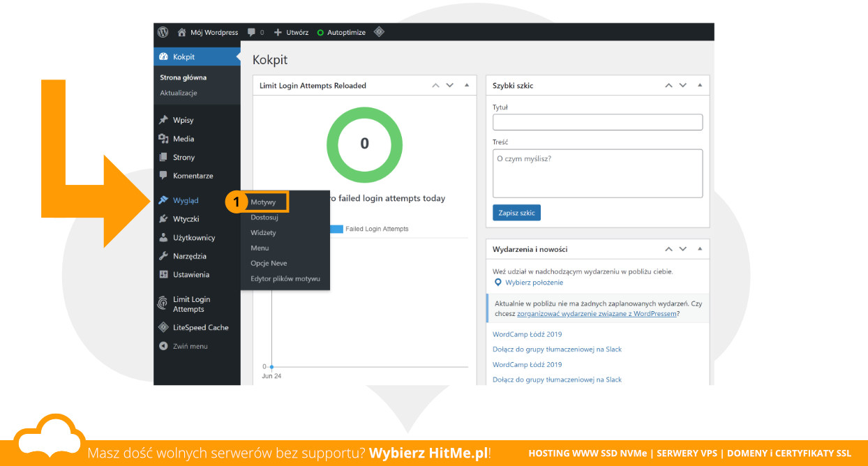Click the location pin icon by Wybierz położenie
The image size is (868, 466).
[497, 283]
